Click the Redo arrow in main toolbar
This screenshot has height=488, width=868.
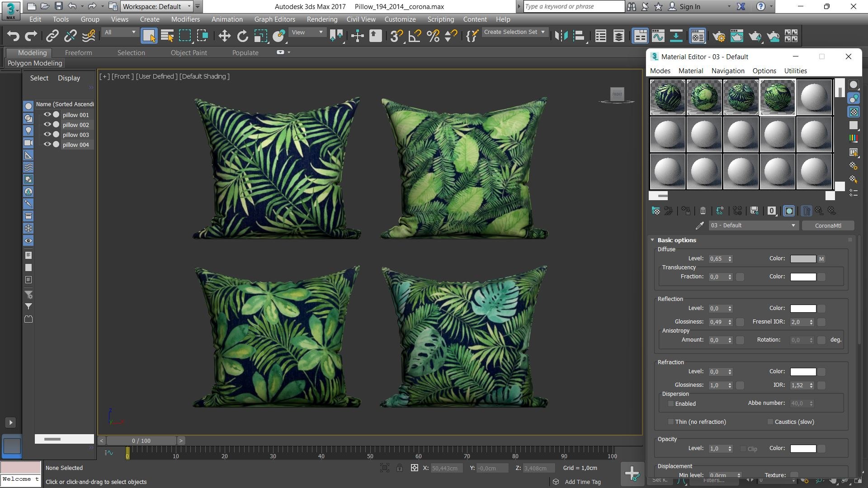31,36
